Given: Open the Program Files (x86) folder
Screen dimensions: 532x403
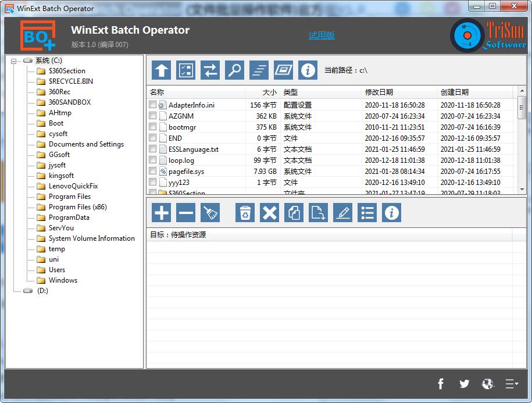Looking at the screenshot, I should point(78,207).
